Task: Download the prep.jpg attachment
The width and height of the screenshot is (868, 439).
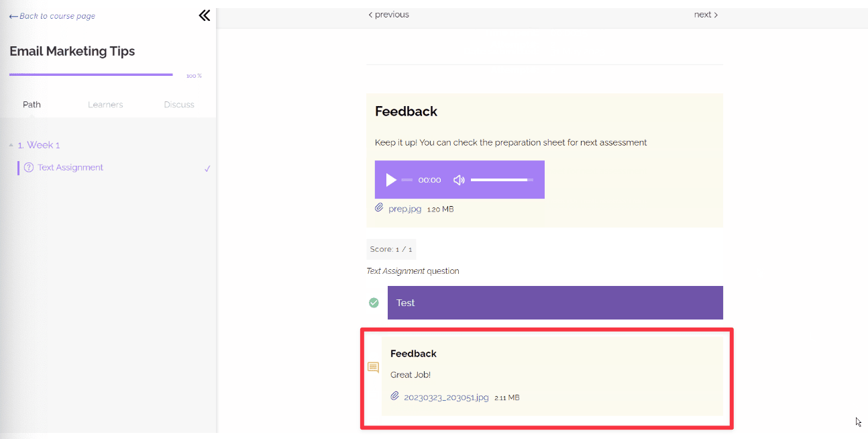Action: point(405,209)
